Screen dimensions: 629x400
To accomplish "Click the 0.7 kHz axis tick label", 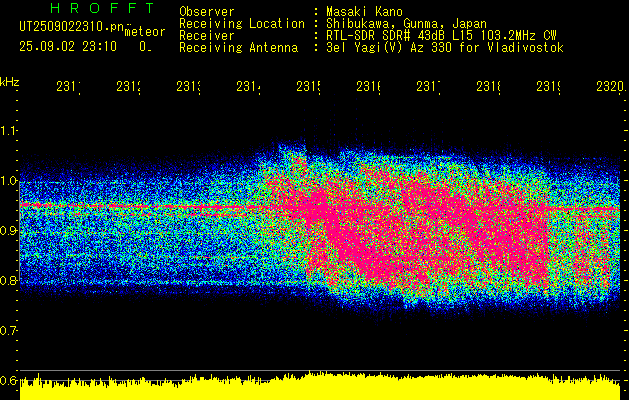I will (9, 331).
